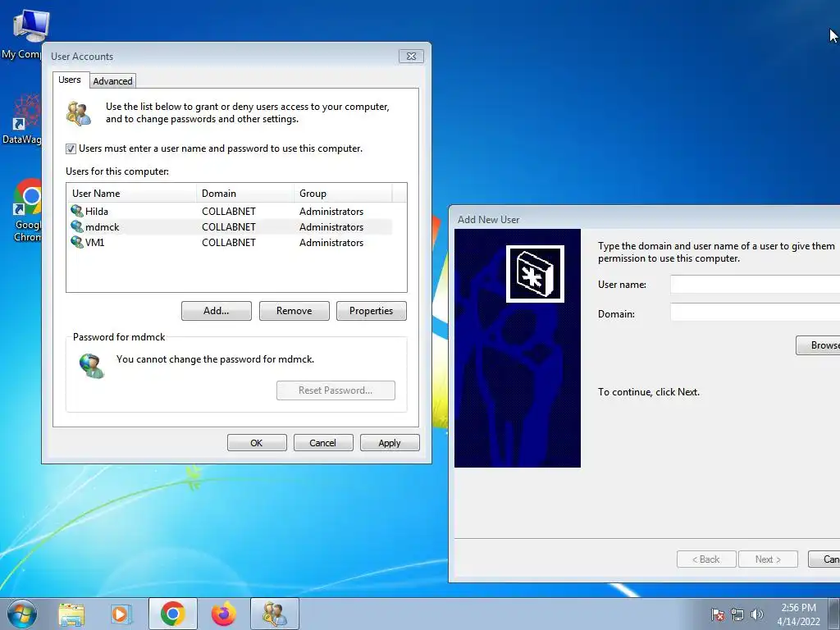Open the volume speaker tray icon

[x=756, y=614]
